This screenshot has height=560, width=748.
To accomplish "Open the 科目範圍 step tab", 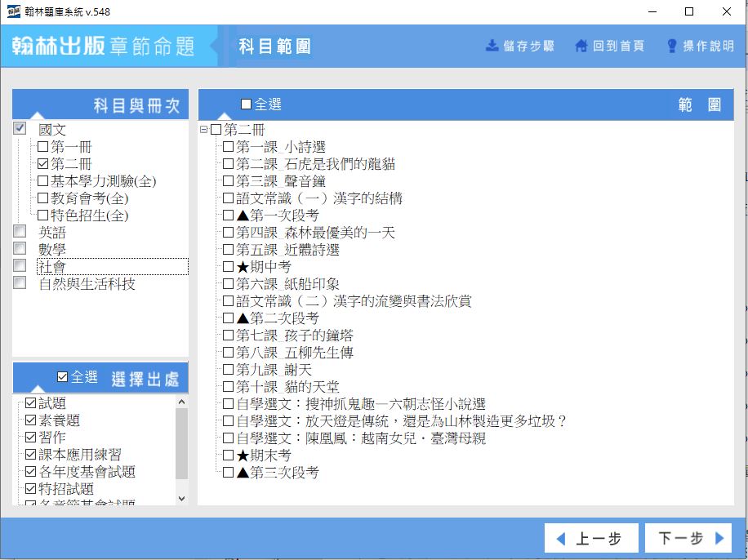I will click(x=274, y=46).
